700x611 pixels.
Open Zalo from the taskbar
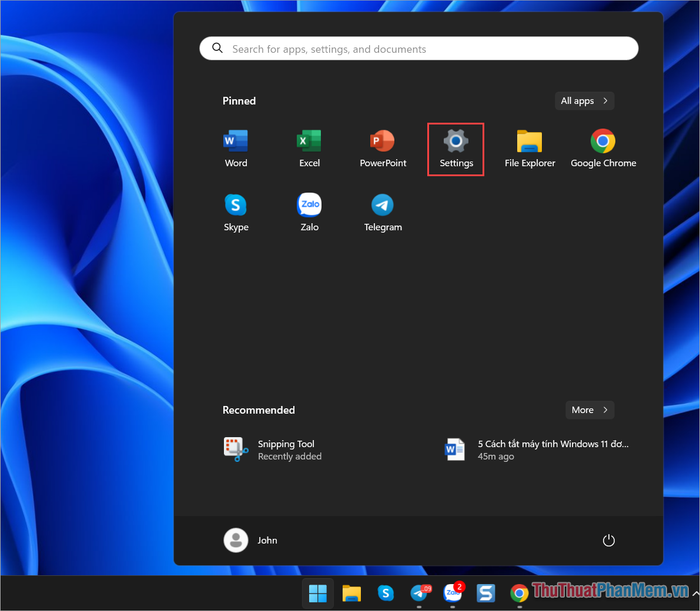pos(453,592)
